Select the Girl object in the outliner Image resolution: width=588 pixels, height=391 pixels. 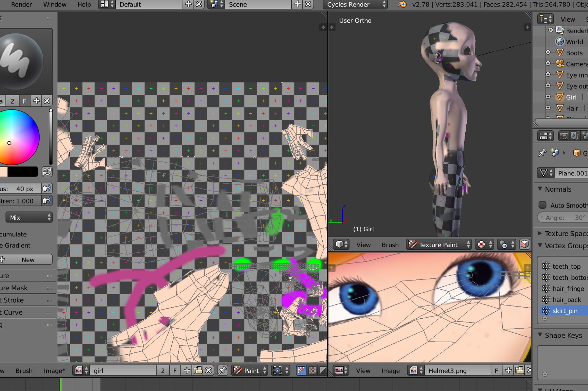click(571, 97)
